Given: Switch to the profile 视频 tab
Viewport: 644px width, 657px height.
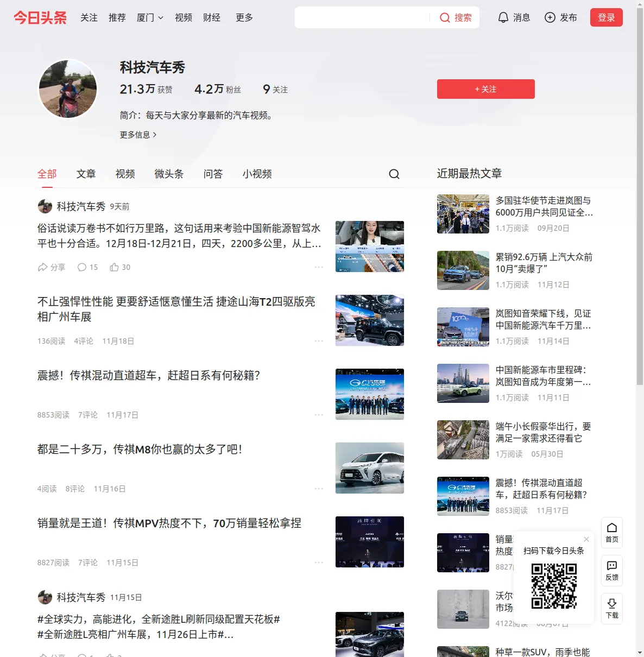Looking at the screenshot, I should click(x=125, y=174).
